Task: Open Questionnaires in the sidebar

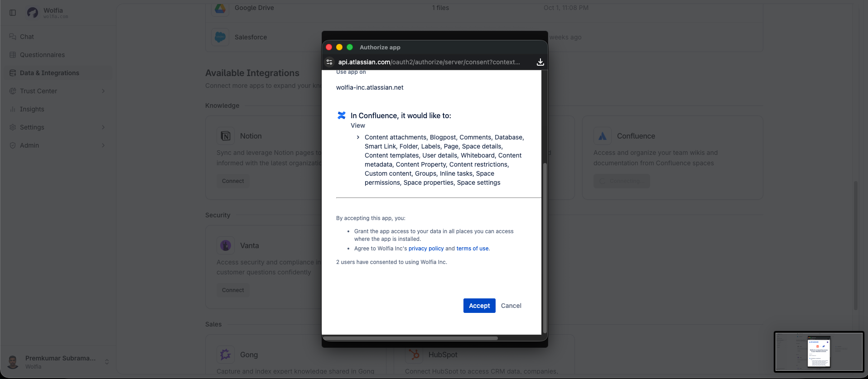Action: point(58,55)
